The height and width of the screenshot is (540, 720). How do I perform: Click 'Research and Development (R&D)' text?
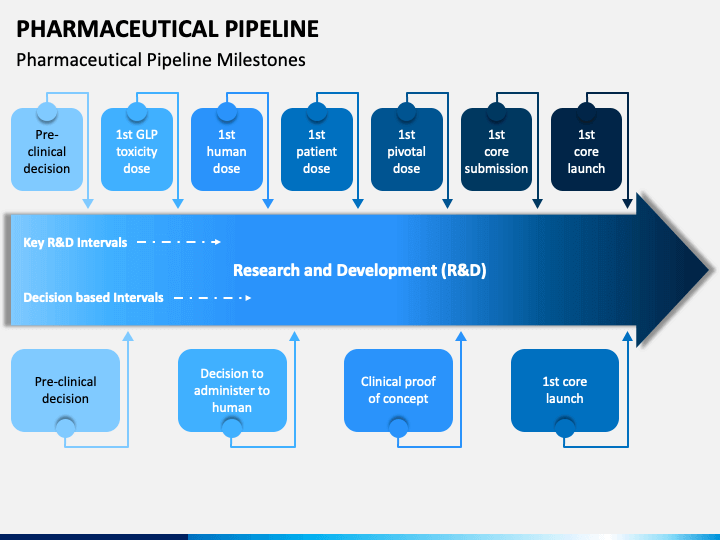pyautogui.click(x=360, y=270)
